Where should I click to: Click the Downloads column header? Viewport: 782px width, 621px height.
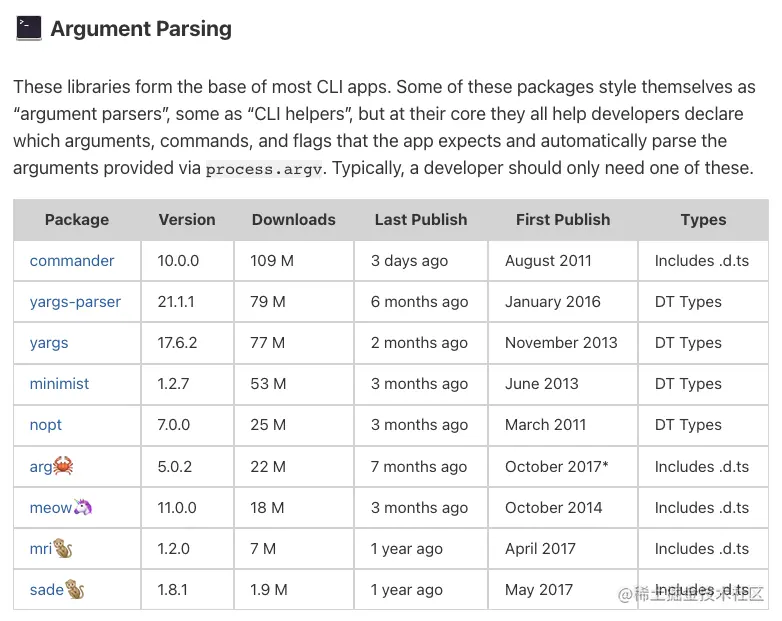coord(294,219)
